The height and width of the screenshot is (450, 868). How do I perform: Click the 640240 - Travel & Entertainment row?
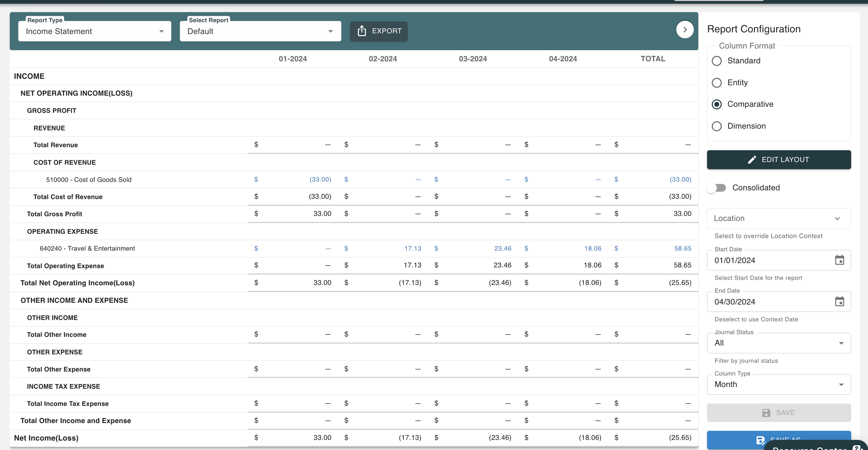354,249
